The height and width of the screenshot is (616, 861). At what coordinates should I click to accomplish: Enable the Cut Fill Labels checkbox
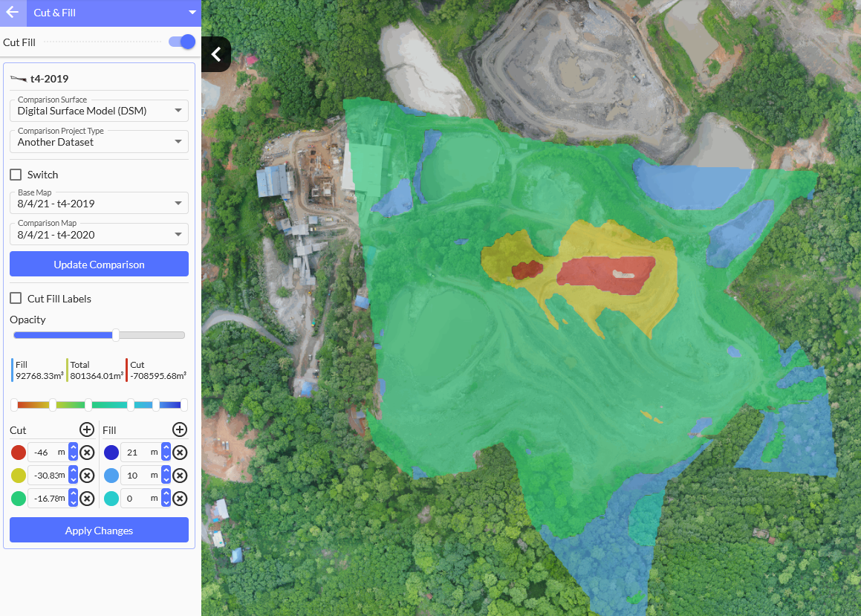coord(16,298)
